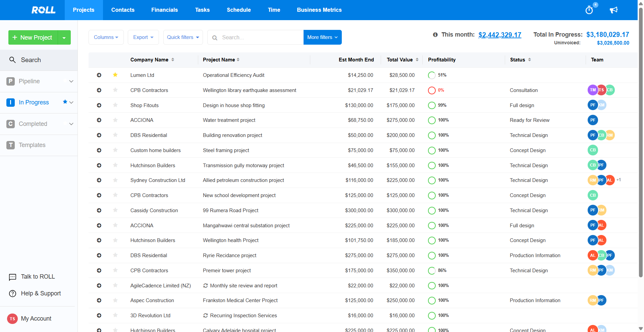This screenshot has height=332, width=644.
Task: Click the More filters button
Action: [322, 37]
